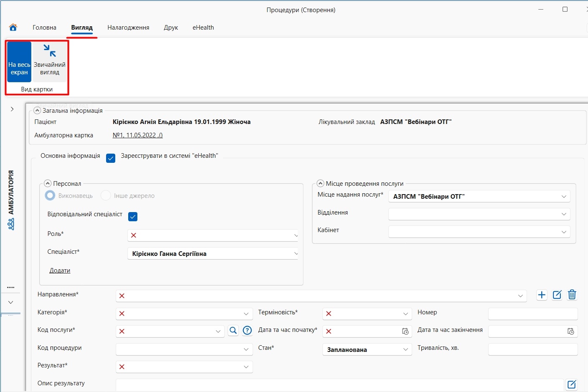
Task: Select the Виконавець radio button
Action: click(50, 195)
